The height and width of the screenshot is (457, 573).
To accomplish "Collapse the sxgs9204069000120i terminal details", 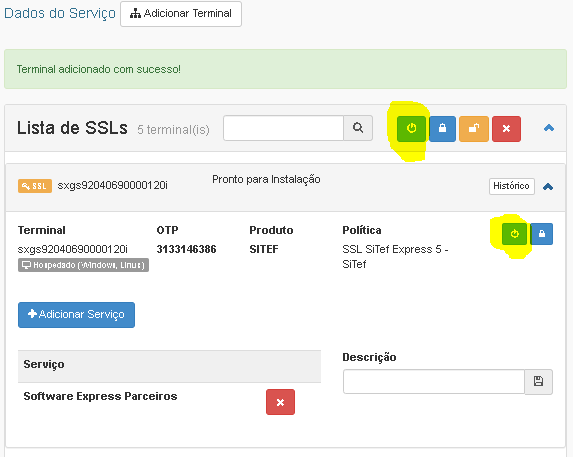I will [548, 187].
